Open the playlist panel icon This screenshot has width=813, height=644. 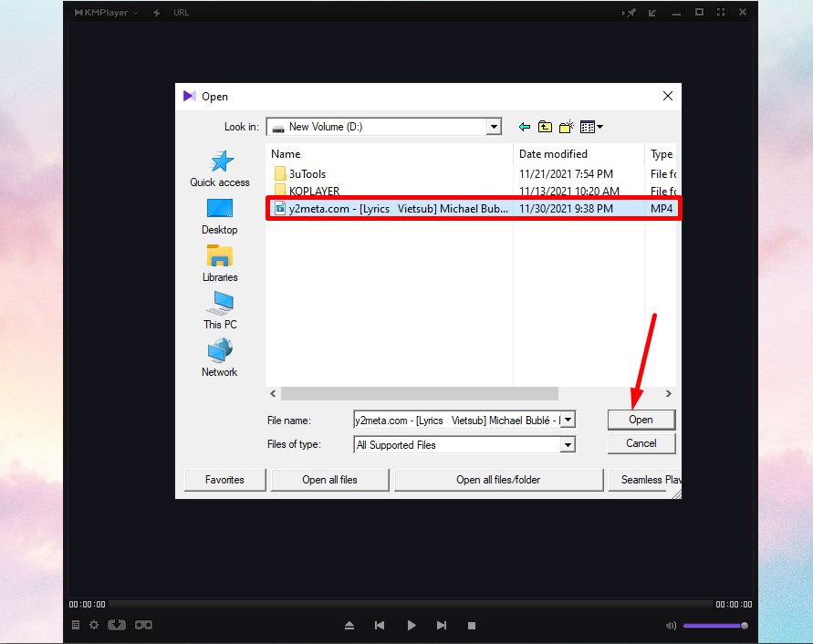tap(76, 626)
